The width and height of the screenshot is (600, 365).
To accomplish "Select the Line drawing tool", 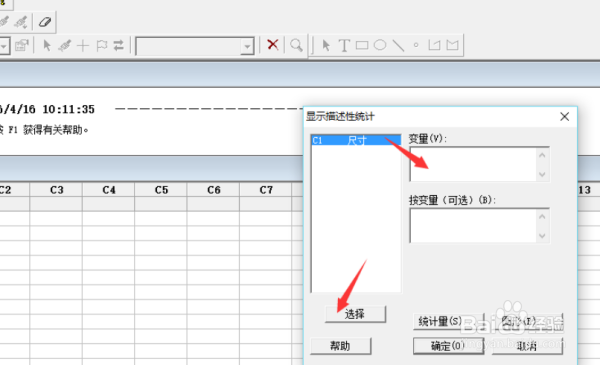I will pos(398,45).
